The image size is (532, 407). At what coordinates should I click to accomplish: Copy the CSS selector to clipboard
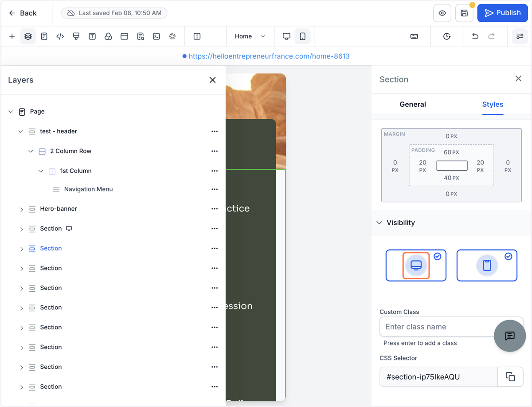(x=510, y=377)
